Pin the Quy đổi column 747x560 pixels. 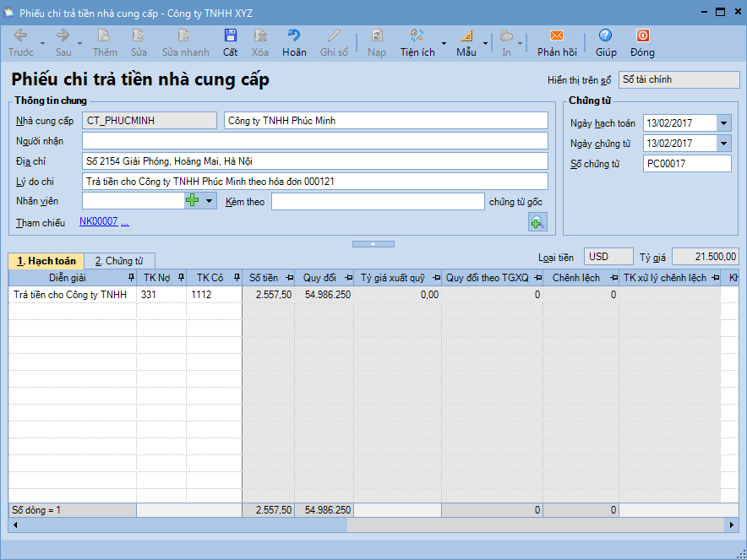(348, 278)
